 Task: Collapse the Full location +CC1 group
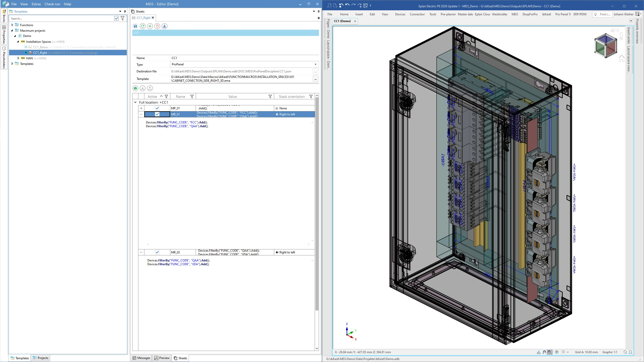click(135, 102)
